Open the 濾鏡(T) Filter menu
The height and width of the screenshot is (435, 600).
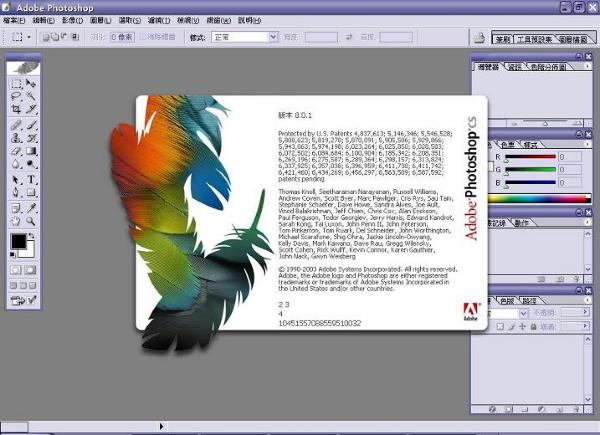(159, 20)
